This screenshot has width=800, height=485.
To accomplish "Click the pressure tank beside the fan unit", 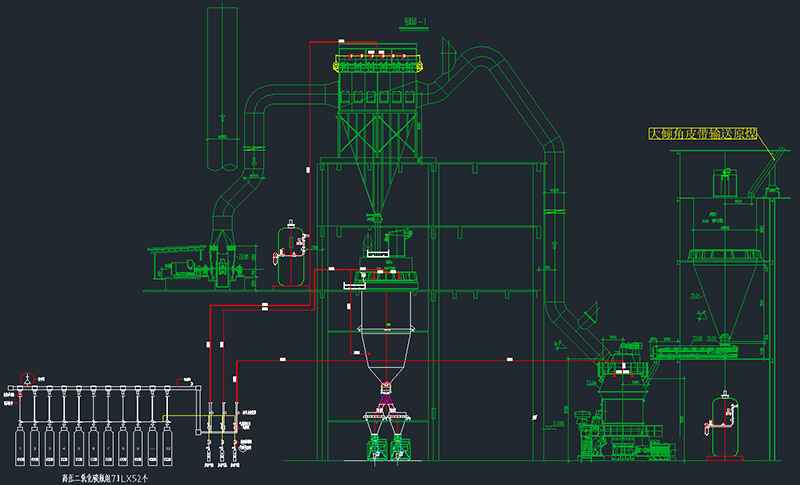I will [x=292, y=256].
